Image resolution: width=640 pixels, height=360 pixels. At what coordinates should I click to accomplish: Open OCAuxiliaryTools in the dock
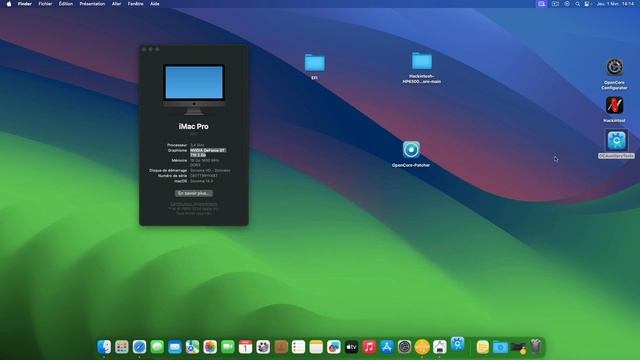[x=458, y=344]
